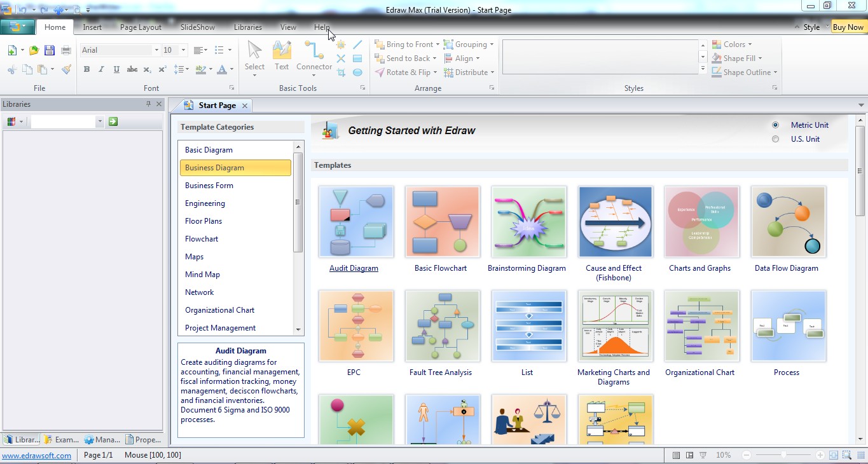Click the Distribute button in Arrange group
The width and height of the screenshot is (868, 464).
pos(469,72)
